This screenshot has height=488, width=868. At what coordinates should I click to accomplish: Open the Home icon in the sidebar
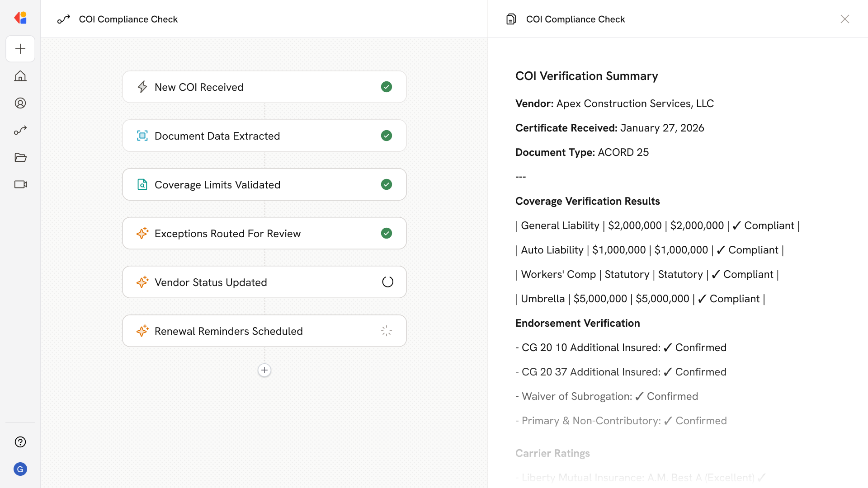point(20,76)
